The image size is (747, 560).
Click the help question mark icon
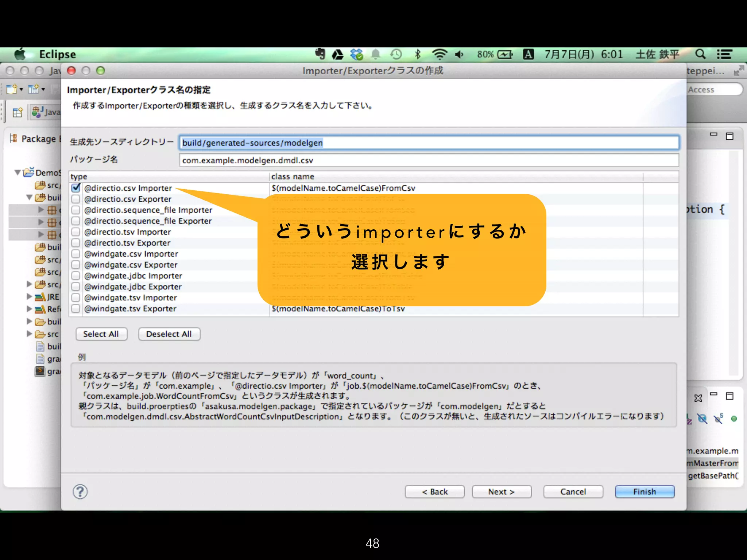(x=80, y=491)
